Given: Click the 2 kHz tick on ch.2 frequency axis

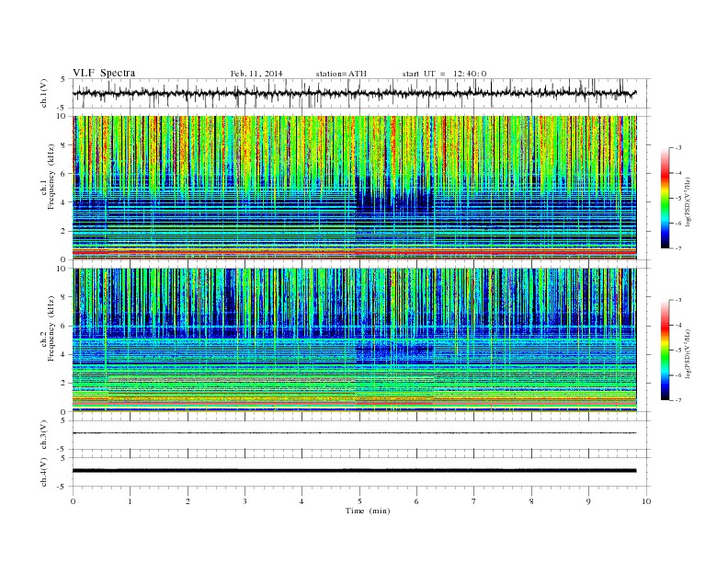Looking at the screenshot, I should pyautogui.click(x=64, y=384).
